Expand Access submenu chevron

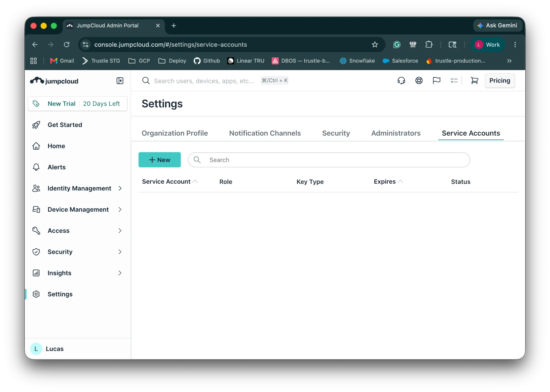[x=120, y=231]
